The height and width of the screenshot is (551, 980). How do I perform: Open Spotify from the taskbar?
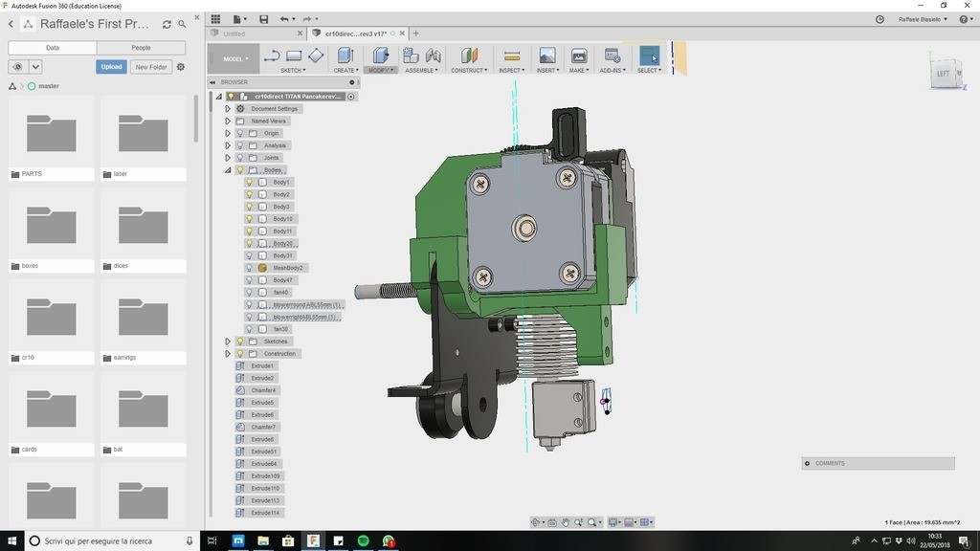coord(363,541)
